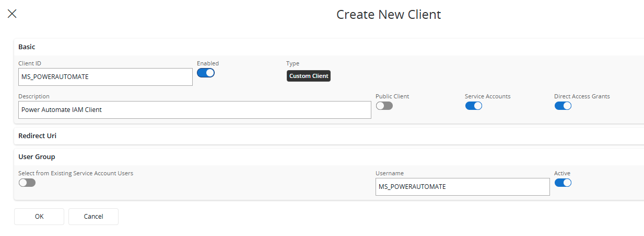Click the Type field label
The width and height of the screenshot is (644, 236).
[293, 63]
